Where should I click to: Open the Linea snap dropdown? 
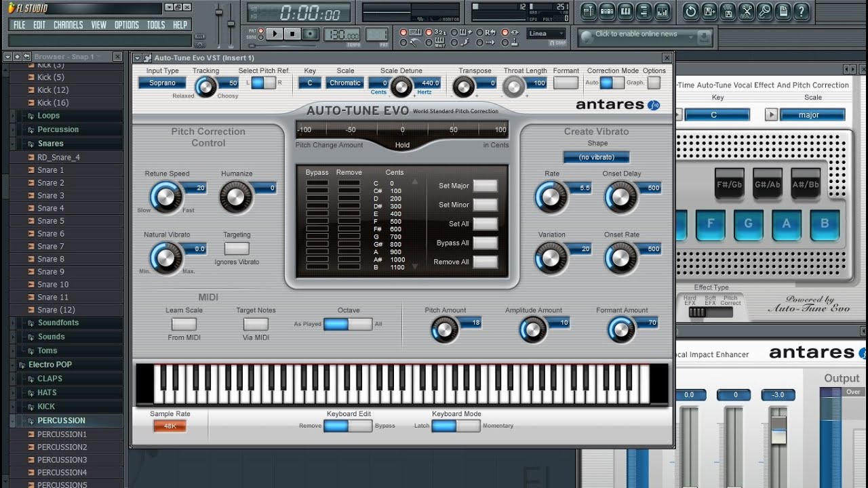pos(547,33)
